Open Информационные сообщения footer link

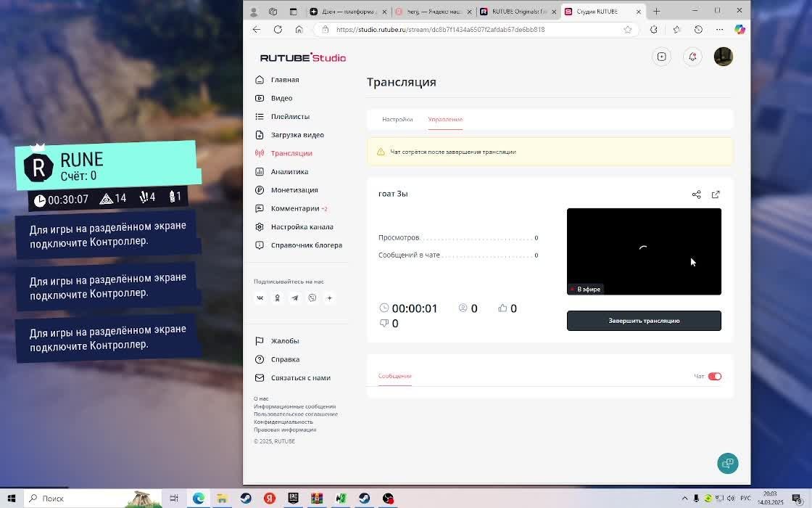[x=294, y=406]
